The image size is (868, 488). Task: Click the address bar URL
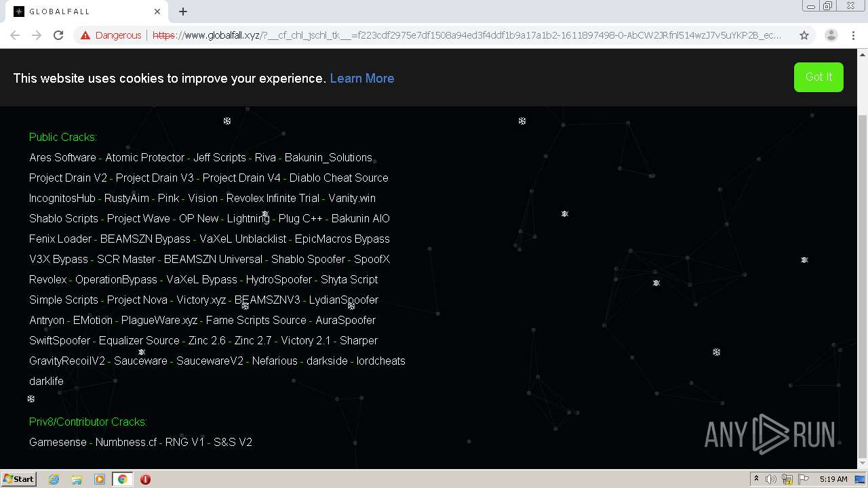click(x=467, y=35)
